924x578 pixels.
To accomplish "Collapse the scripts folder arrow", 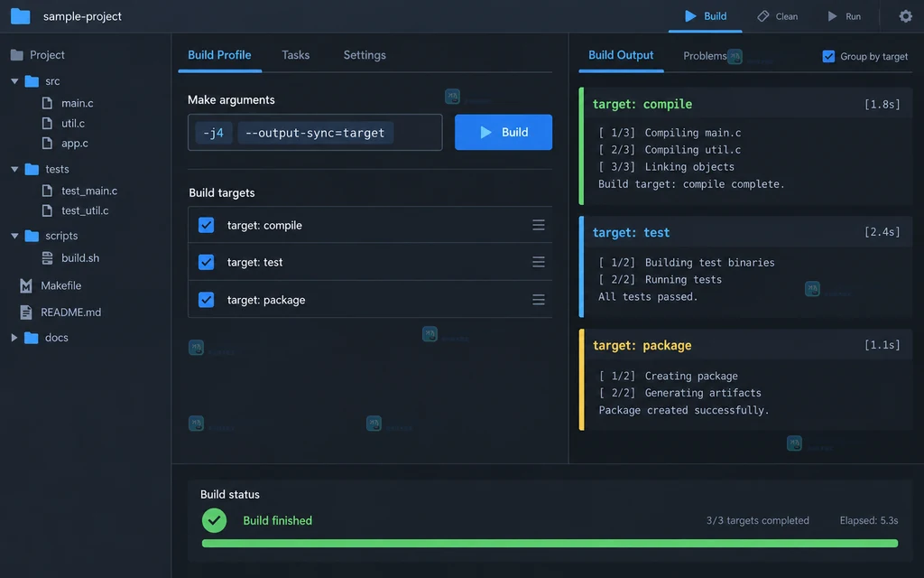I will click(x=14, y=236).
